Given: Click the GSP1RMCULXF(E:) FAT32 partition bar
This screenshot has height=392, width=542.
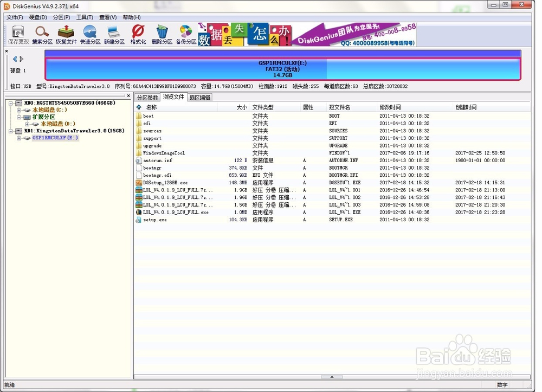Looking at the screenshot, I should 283,69.
